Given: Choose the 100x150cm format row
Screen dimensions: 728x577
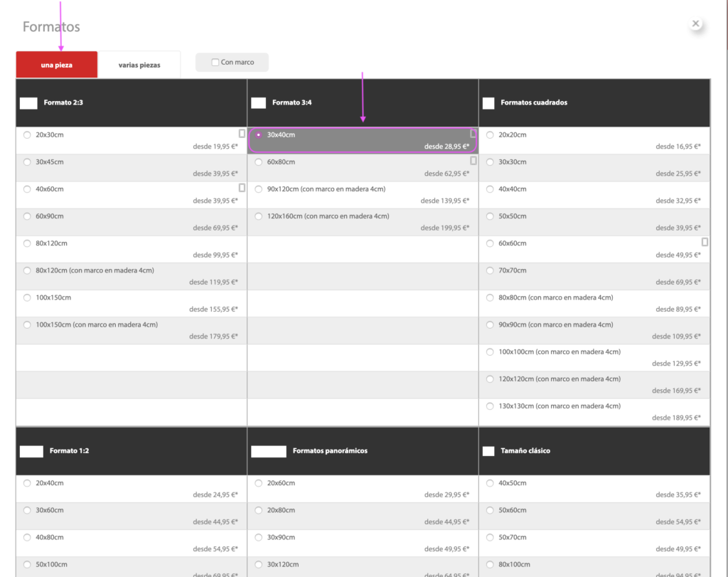Looking at the screenshot, I should pyautogui.click(x=132, y=303).
